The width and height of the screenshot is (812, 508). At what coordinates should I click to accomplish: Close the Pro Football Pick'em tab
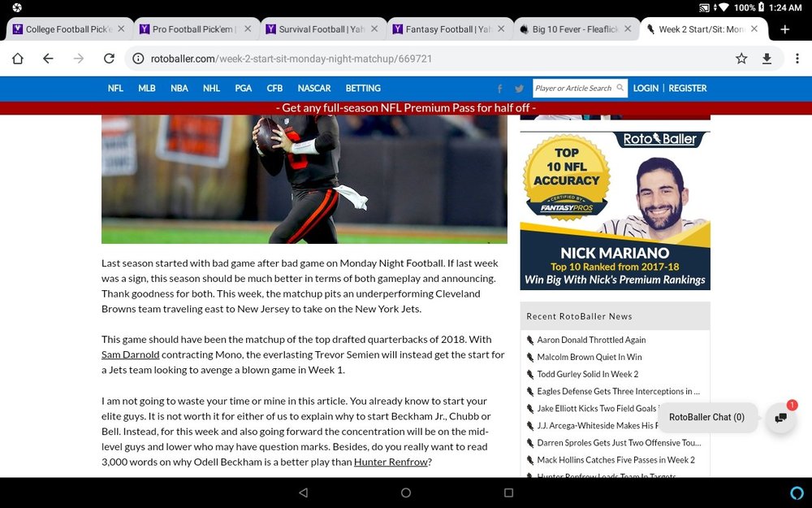(x=248, y=29)
